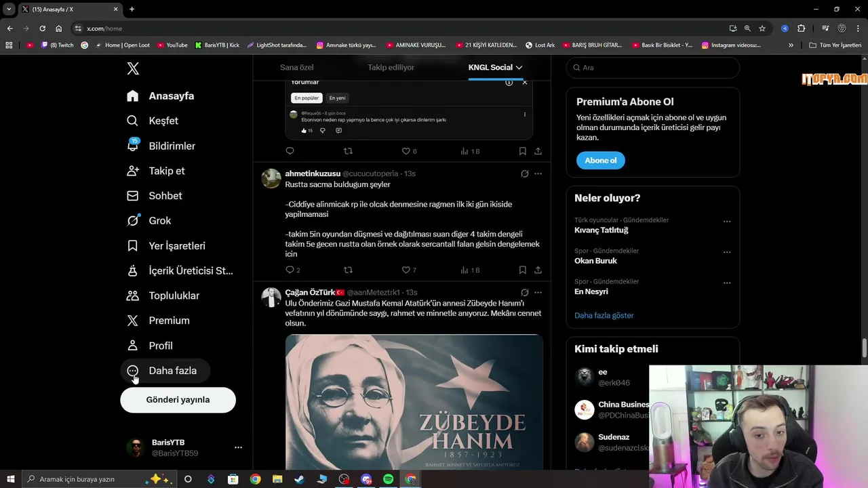Screen dimensions: 868x488
Task: Open Anasayfa home in sidebar
Action: click(161, 96)
